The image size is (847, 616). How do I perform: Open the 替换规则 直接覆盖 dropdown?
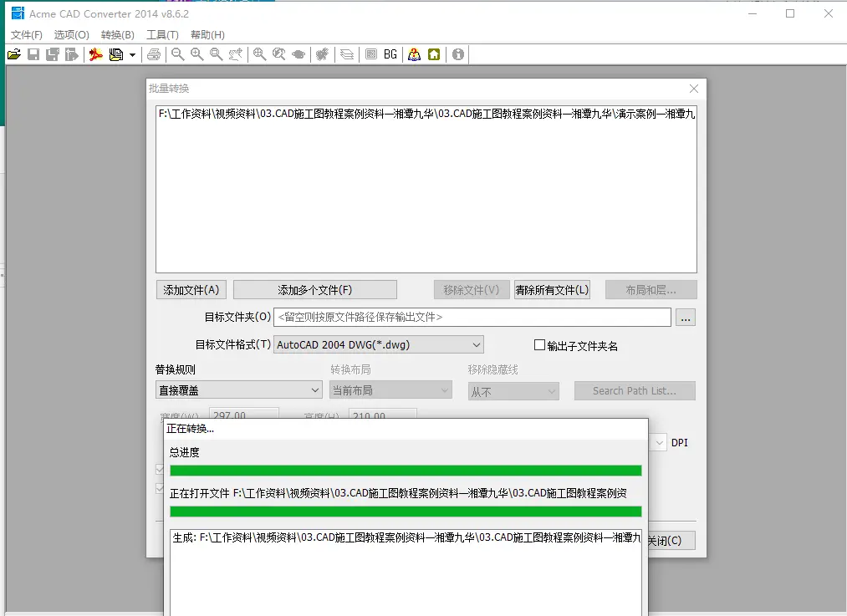pos(239,389)
